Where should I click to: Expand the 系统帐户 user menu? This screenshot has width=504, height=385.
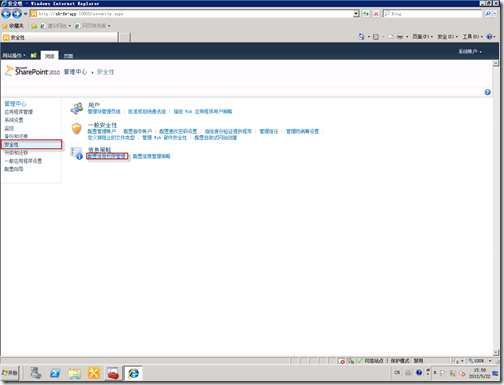pyautogui.click(x=470, y=51)
